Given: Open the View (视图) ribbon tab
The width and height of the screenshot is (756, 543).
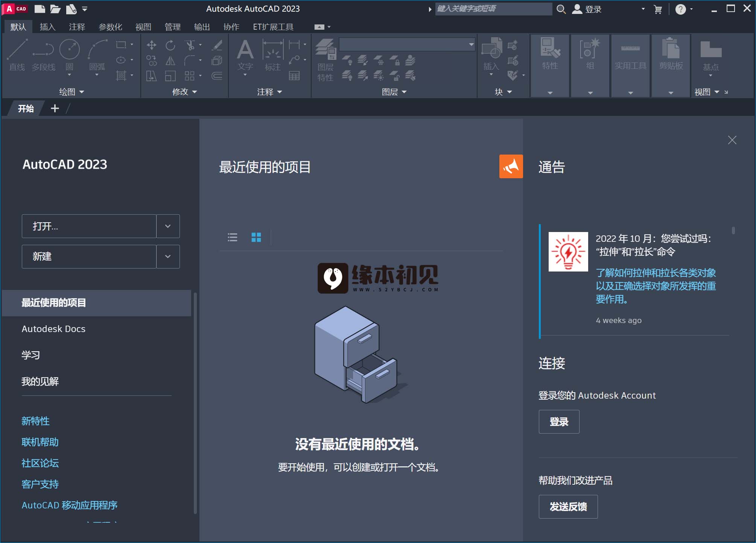Looking at the screenshot, I should tap(143, 27).
